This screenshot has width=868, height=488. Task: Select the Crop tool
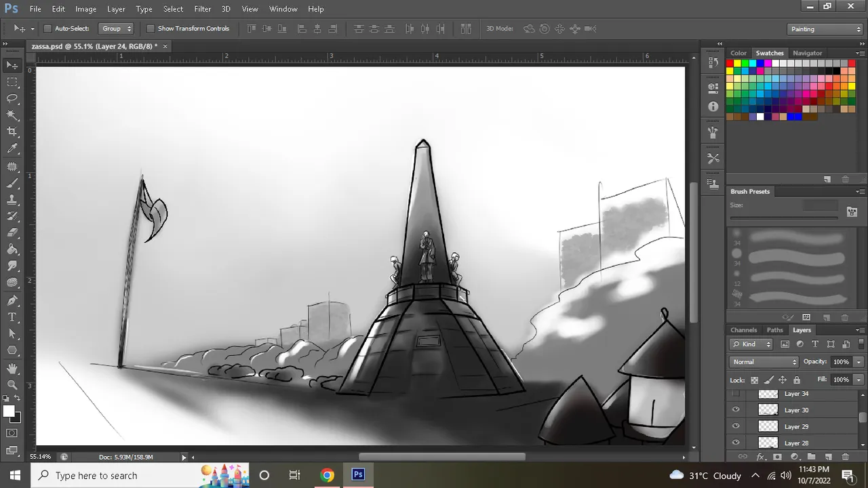[12, 132]
